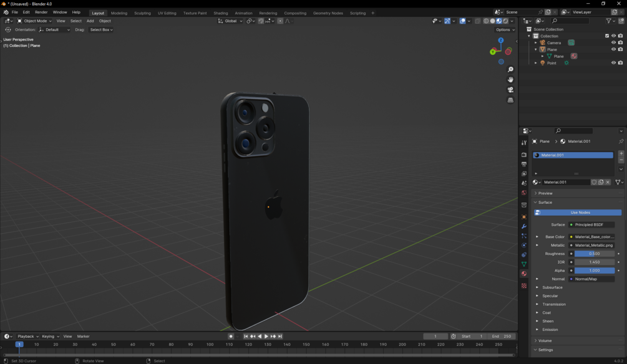Click the IOR 1.450 value field

[594, 262]
